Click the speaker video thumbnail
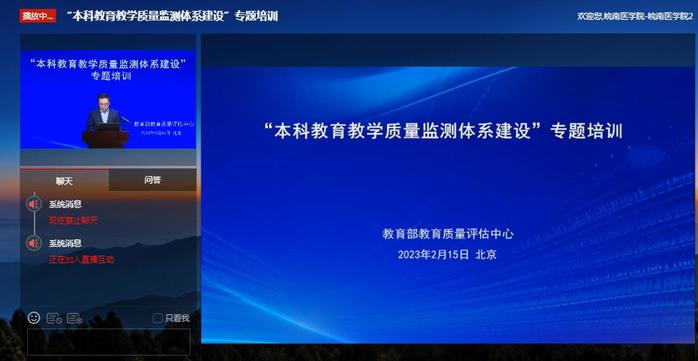Screen dimensions: 698x361 point(108,99)
